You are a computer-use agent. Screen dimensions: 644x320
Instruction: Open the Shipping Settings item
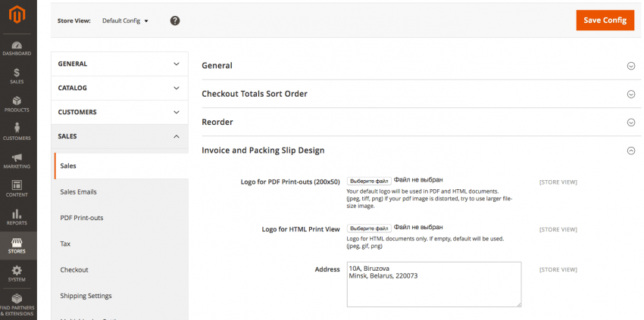tap(86, 296)
